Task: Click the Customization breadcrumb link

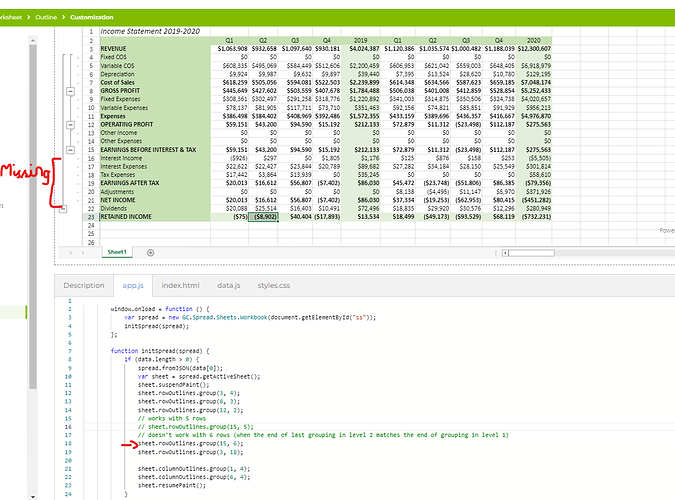Action: pos(91,18)
